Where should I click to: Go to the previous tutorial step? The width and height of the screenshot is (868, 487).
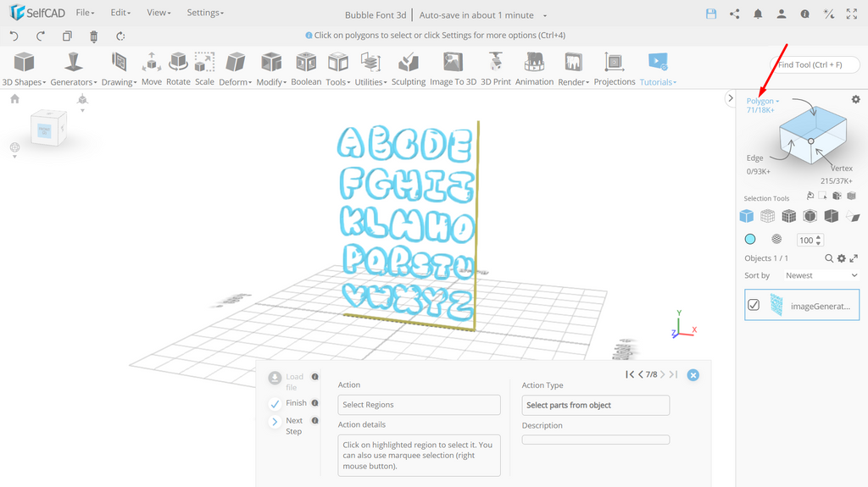[641, 374]
